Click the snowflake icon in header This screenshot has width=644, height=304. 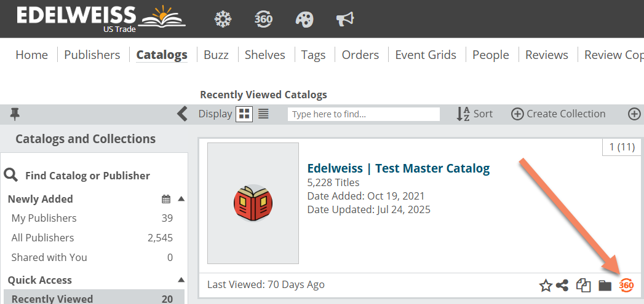[223, 19]
